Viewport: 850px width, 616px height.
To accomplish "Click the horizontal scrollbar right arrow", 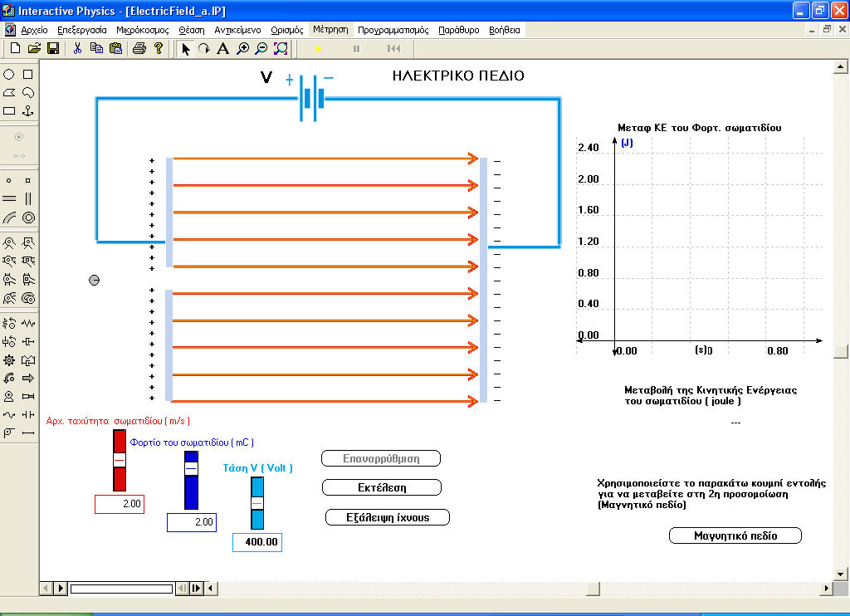I will (x=826, y=589).
